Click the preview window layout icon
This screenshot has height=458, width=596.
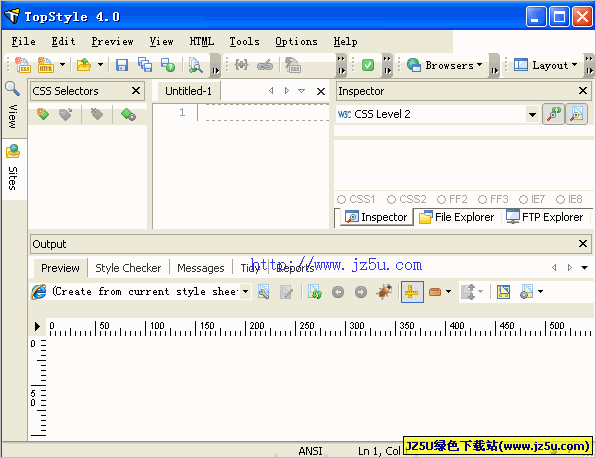pos(503,292)
